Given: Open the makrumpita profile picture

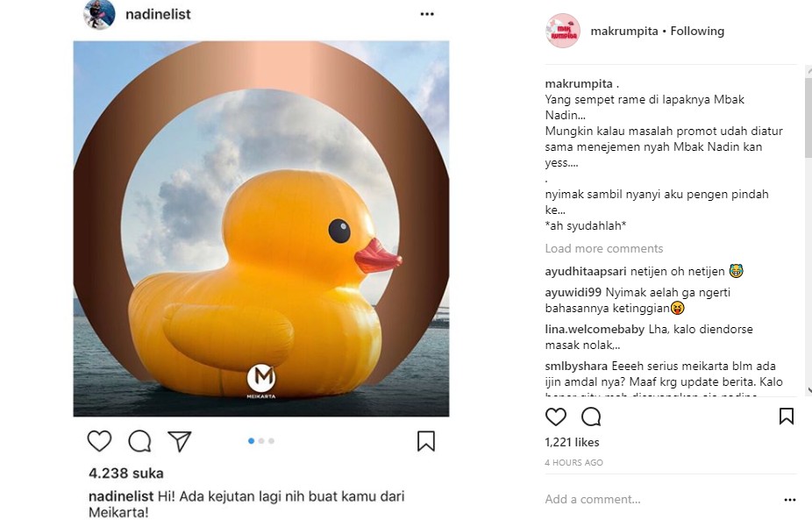Looking at the screenshot, I should [563, 31].
